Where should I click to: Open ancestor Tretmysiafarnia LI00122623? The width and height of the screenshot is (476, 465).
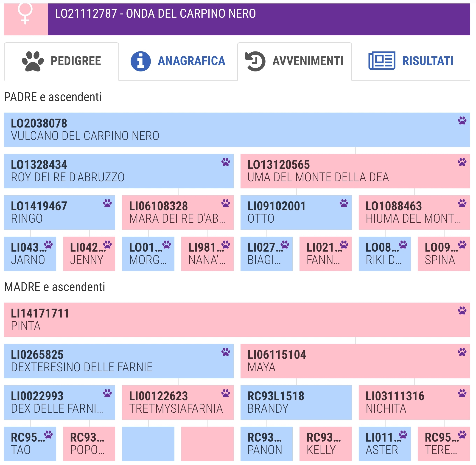(178, 403)
